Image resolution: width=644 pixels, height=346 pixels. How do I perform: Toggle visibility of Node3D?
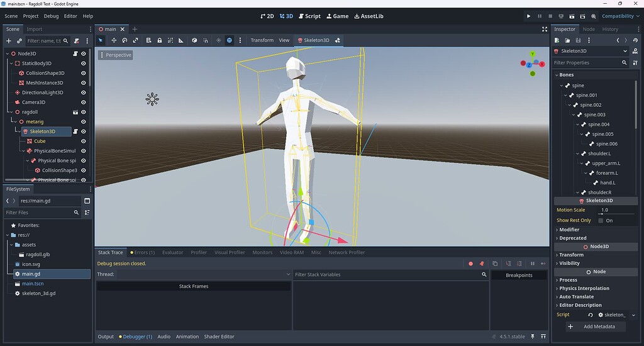[x=84, y=53]
